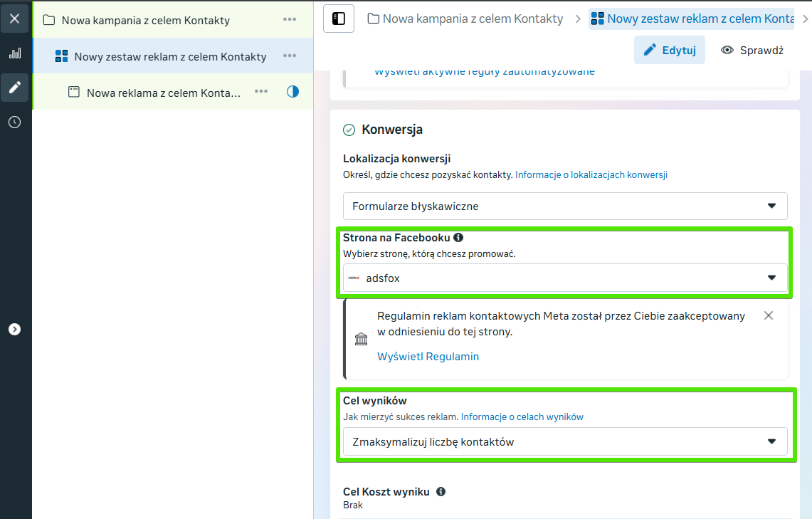812x519 pixels.
Task: Open the Wyświetl Regulamin link
Action: pos(428,357)
